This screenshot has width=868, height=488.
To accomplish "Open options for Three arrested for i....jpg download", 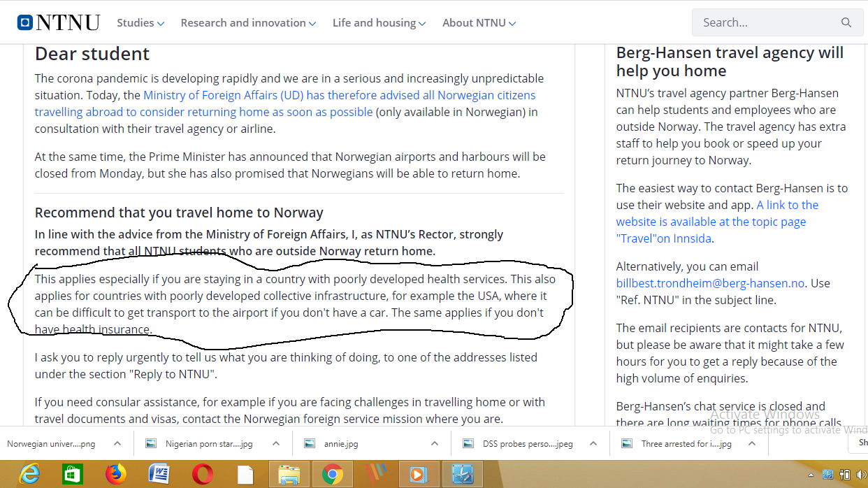I will [753, 443].
